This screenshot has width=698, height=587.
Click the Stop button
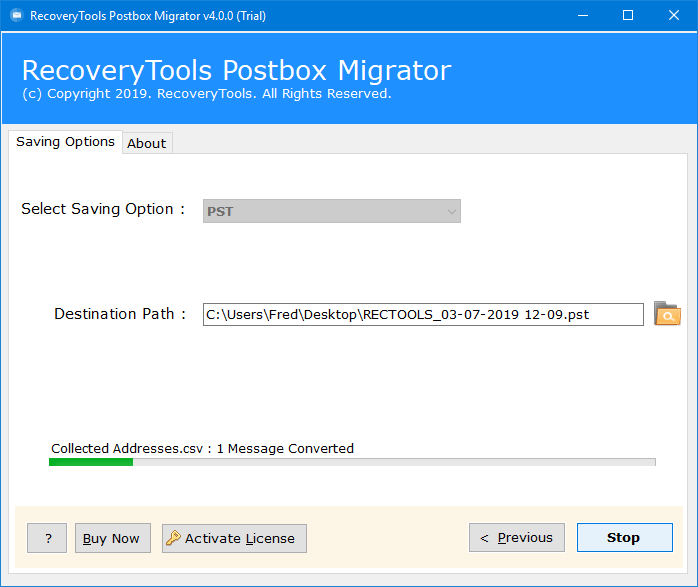(x=625, y=538)
